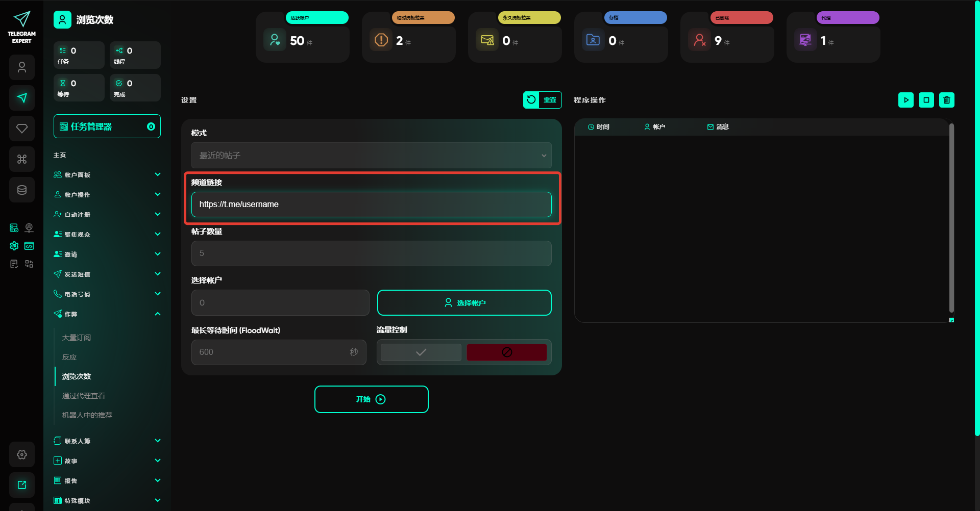Click the command symbol icon in left sidebar
Viewport: 980px width, 511px height.
(x=22, y=159)
